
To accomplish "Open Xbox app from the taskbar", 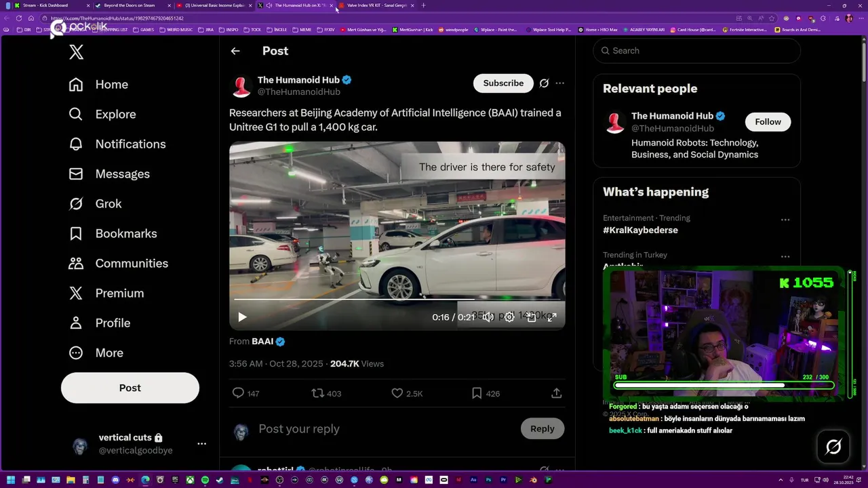I will [x=190, y=480].
